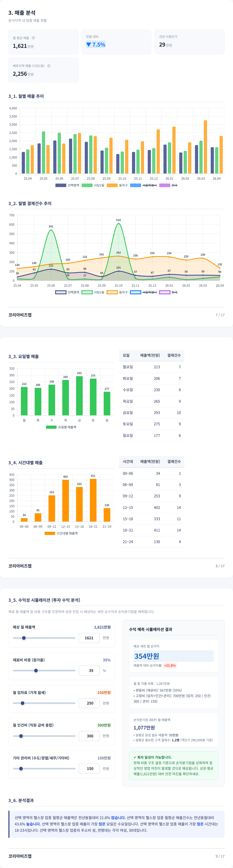Focus the 월 인건비 input showing 300
Screen dimensions: 233x868
click(x=89, y=736)
